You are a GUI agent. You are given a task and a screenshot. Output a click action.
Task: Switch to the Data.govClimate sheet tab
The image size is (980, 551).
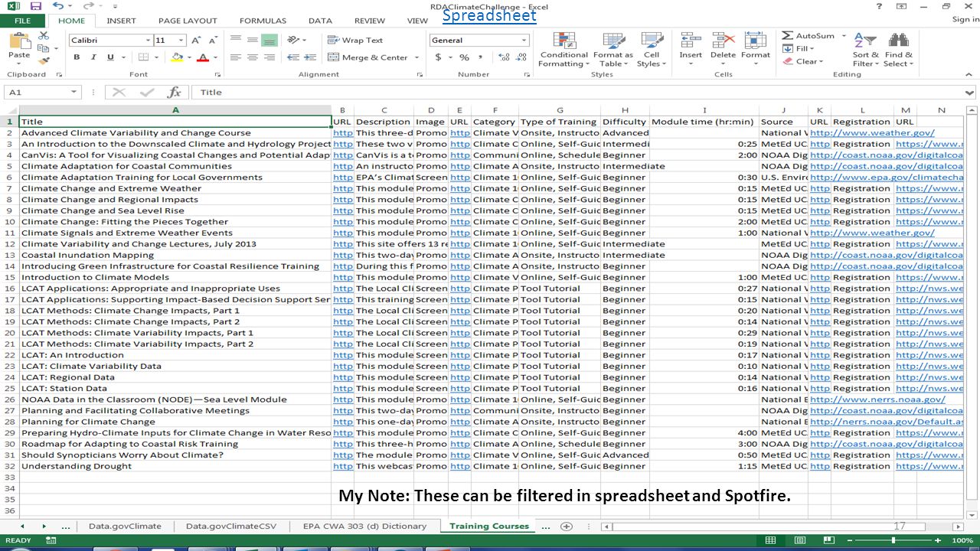tap(125, 527)
